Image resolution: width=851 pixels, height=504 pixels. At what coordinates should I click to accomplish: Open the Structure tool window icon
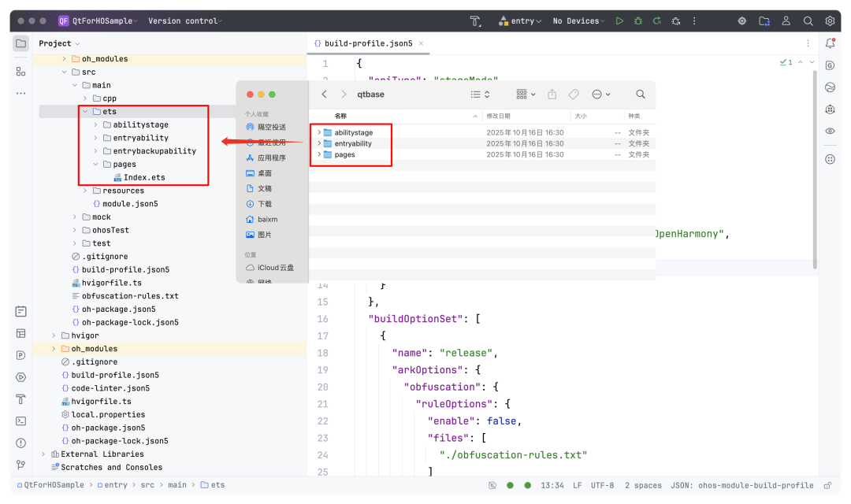point(21,72)
